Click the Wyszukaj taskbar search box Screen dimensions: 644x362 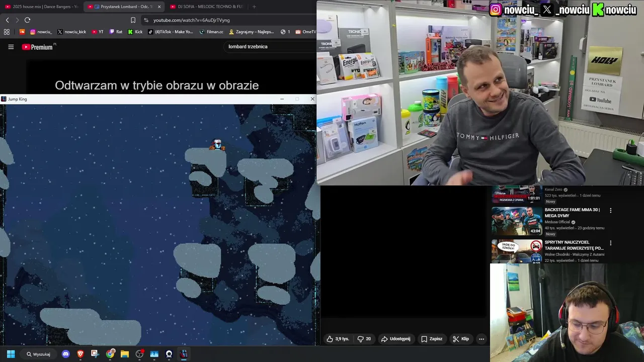pos(39,354)
